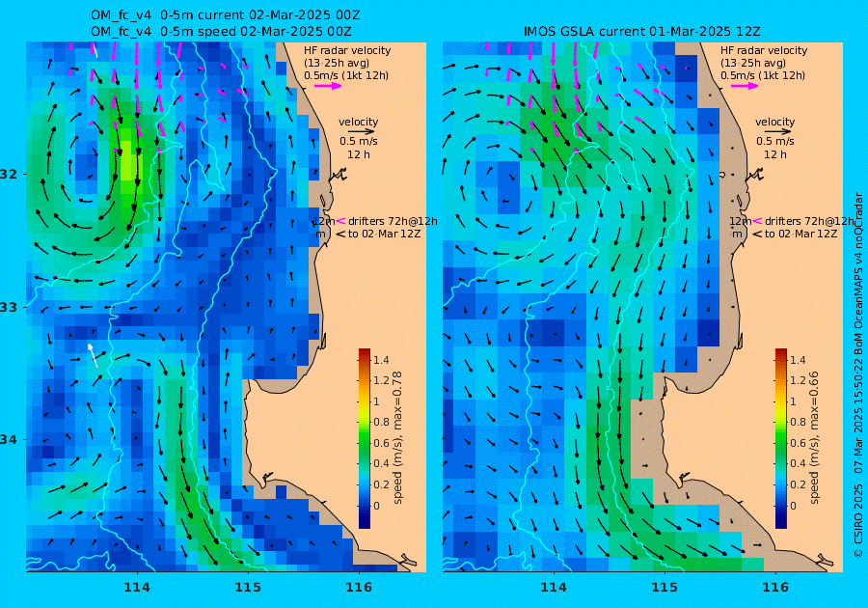
Task: Click the magenta drifter marker beside left '12m' label
Action: (x=340, y=221)
